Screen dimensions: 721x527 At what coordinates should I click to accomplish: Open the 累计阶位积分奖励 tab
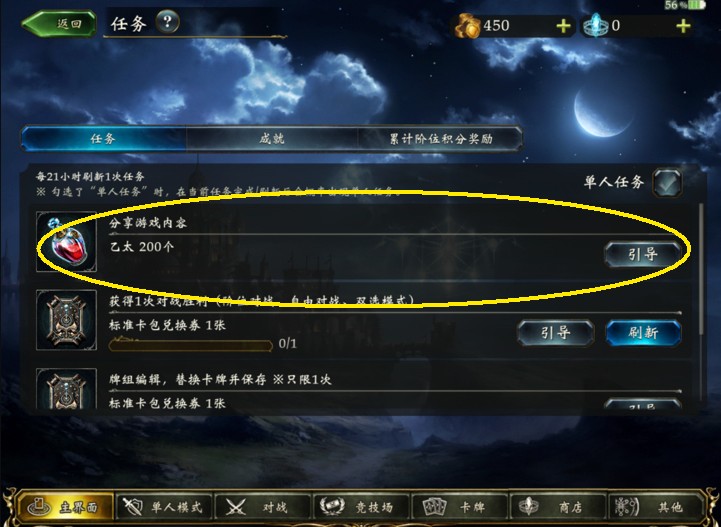coord(441,139)
